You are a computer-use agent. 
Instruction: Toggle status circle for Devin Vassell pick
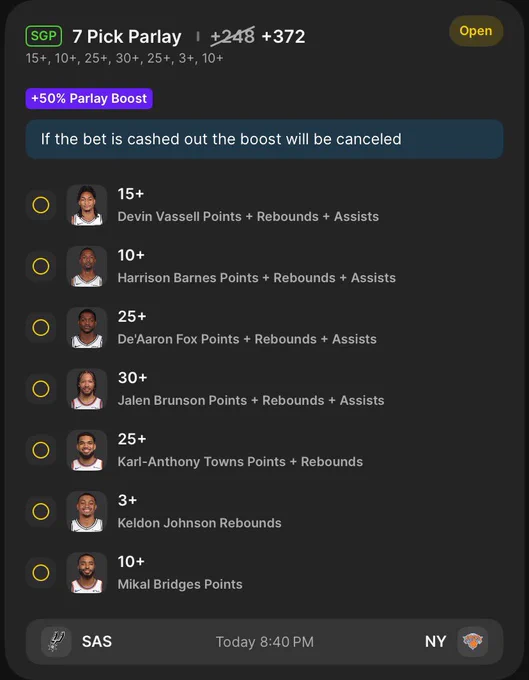[41, 205]
